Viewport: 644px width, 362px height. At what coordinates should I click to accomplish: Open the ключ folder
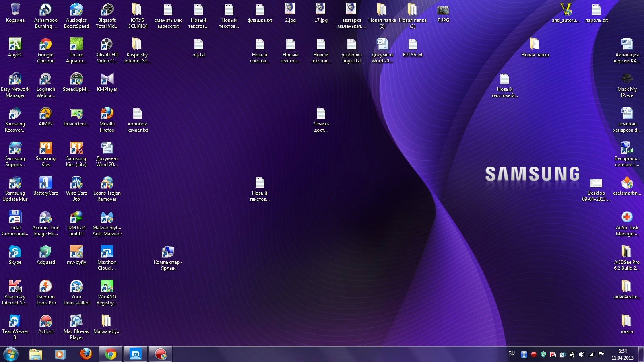(x=627, y=324)
